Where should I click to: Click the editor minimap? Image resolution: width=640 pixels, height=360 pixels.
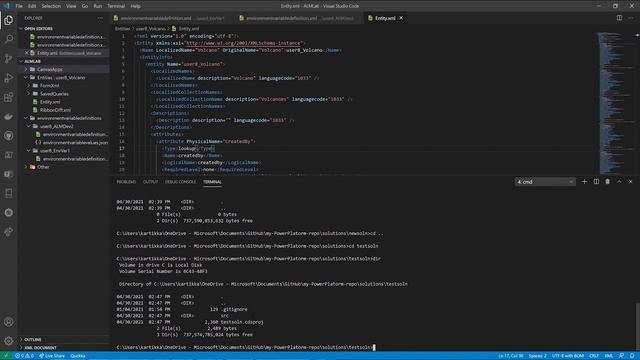coord(616,103)
